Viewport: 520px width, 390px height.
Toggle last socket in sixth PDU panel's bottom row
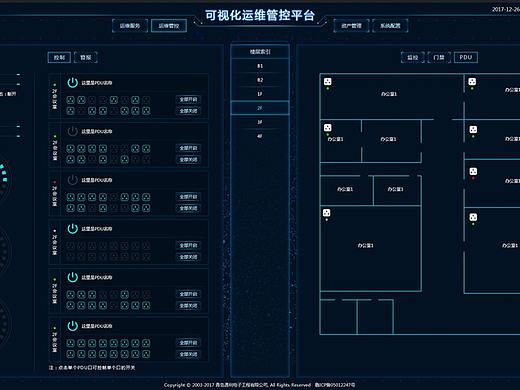146,354
